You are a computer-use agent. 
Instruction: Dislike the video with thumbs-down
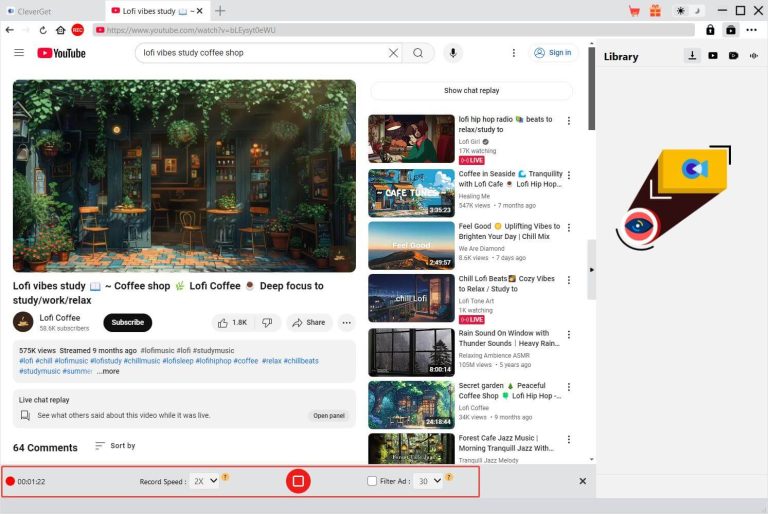267,322
